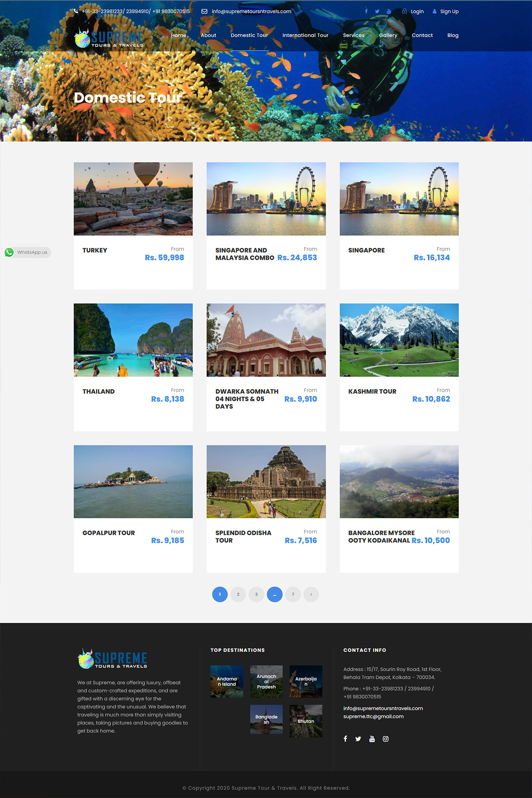Click GOPALPUR TOUR title
This screenshot has width=532, height=798.
point(109,533)
